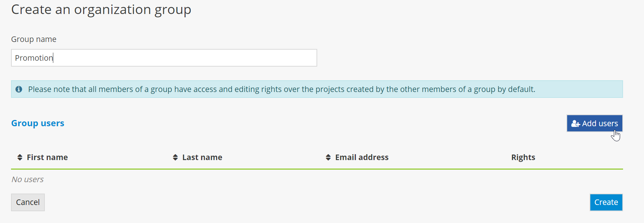
Task: Click the Group name label
Action: tap(34, 39)
